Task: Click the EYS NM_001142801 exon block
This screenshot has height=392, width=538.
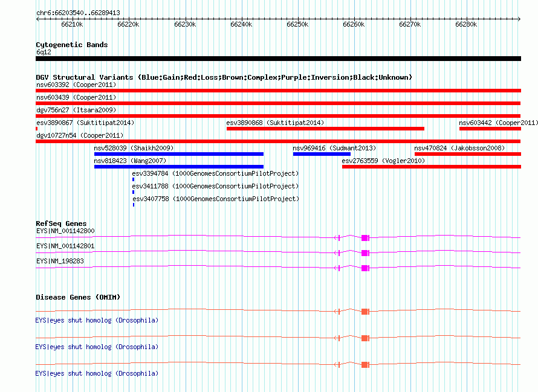Action: (x=365, y=252)
